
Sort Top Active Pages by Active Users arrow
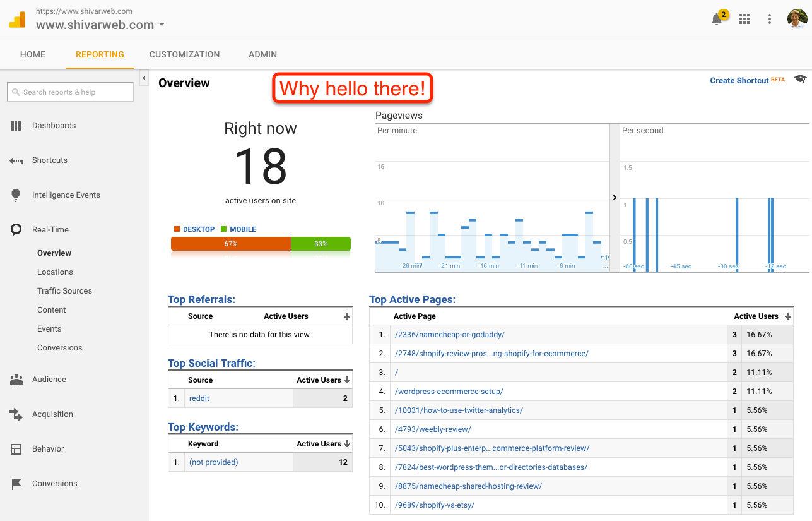coord(788,316)
